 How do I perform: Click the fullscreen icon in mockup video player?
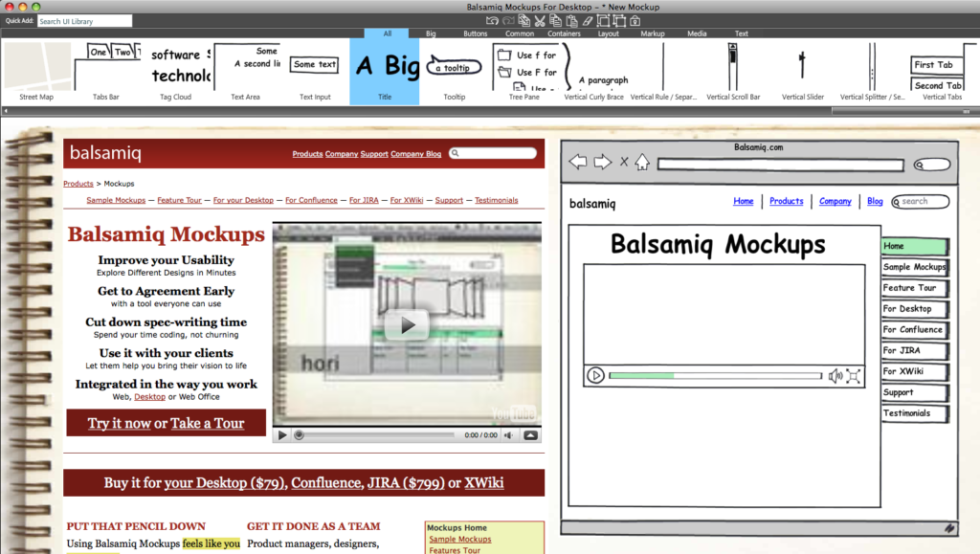[x=854, y=376]
